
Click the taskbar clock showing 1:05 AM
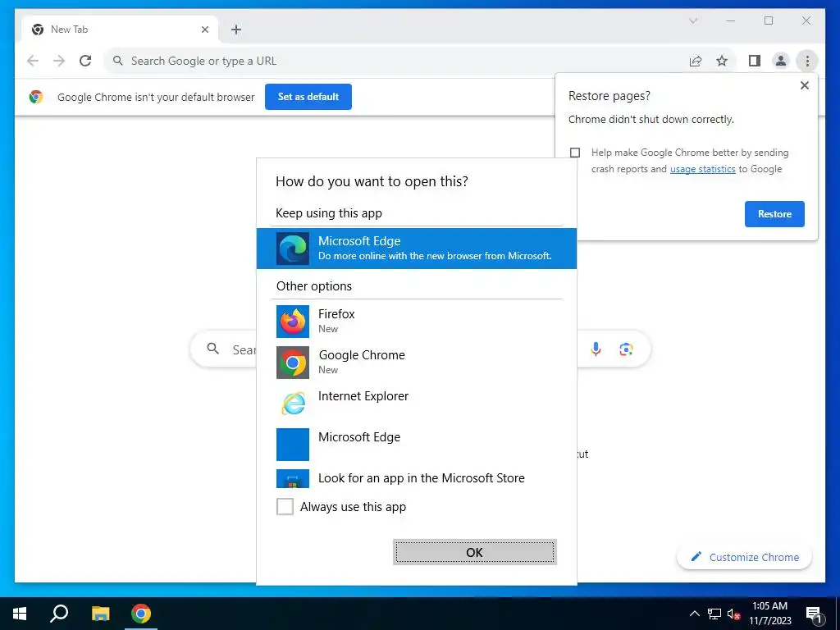click(x=769, y=614)
